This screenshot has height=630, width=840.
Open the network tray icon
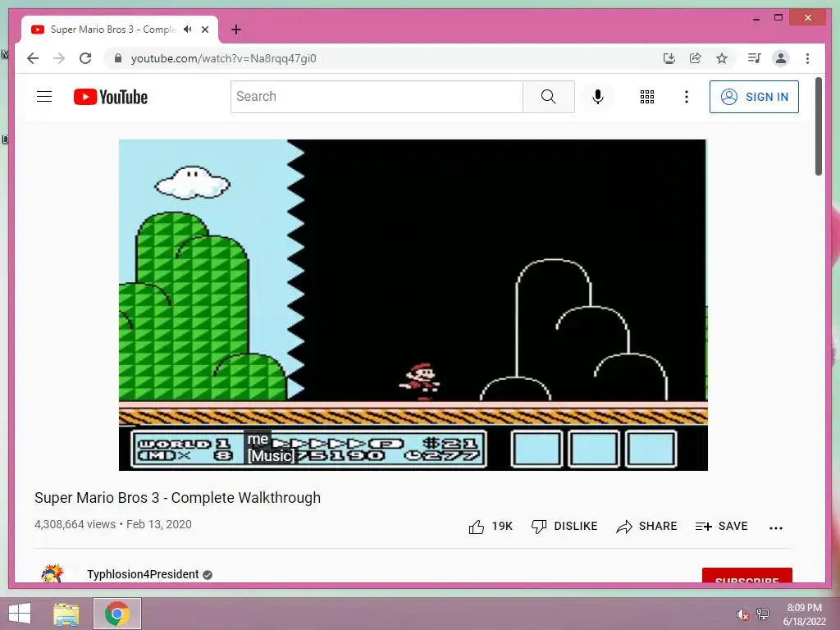pyautogui.click(x=763, y=614)
